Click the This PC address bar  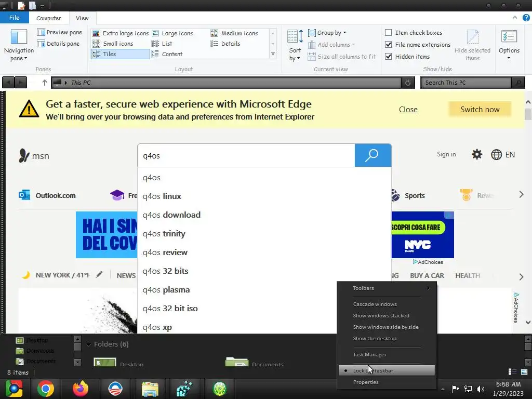[x=226, y=83]
